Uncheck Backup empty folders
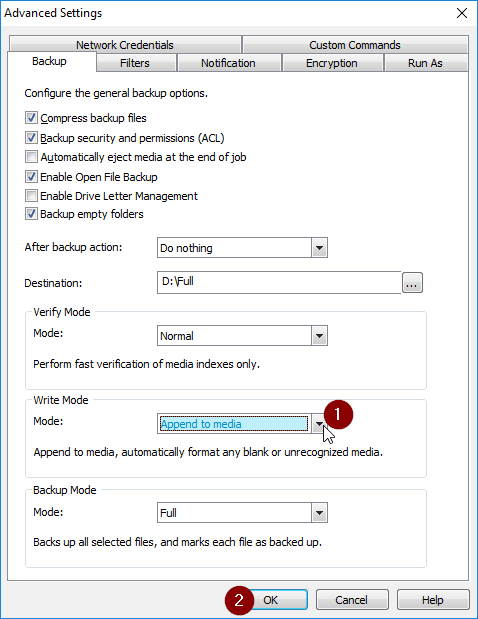Image resolution: width=478 pixels, height=619 pixels. coord(31,214)
